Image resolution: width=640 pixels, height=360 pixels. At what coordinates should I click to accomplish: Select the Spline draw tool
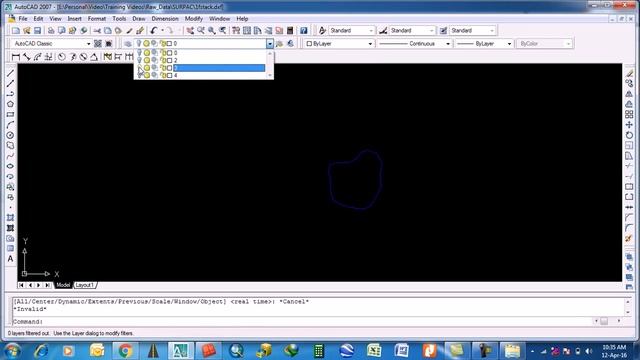(x=10, y=156)
